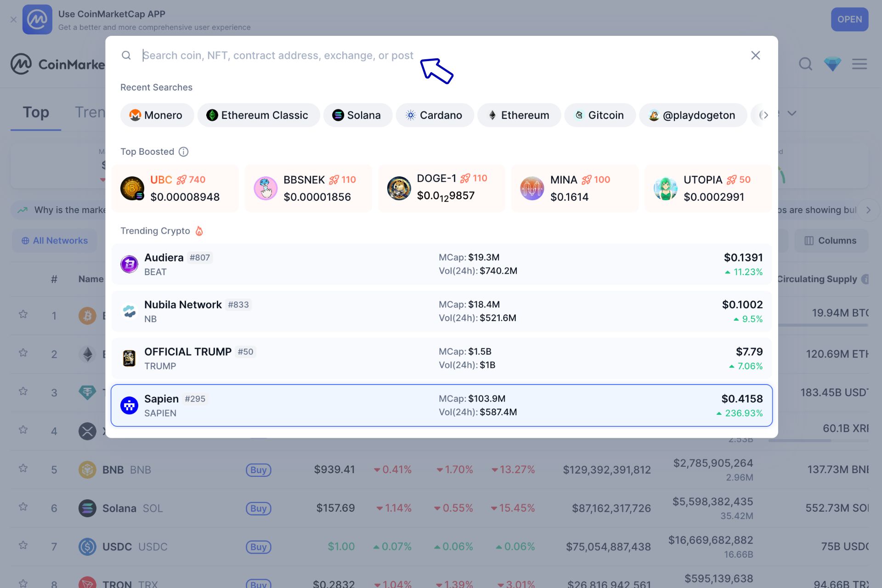Click the flame icon next to Trending Crypto

[199, 231]
